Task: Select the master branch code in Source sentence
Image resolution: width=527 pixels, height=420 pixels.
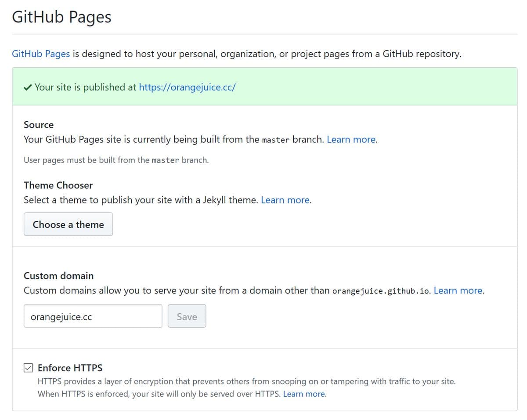Action: pyautogui.click(x=276, y=140)
